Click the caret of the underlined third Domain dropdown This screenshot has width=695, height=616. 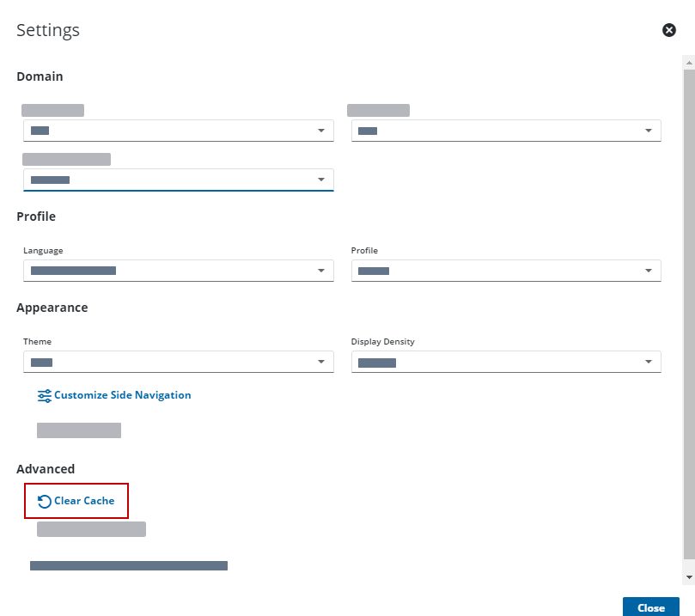[x=320, y=180]
